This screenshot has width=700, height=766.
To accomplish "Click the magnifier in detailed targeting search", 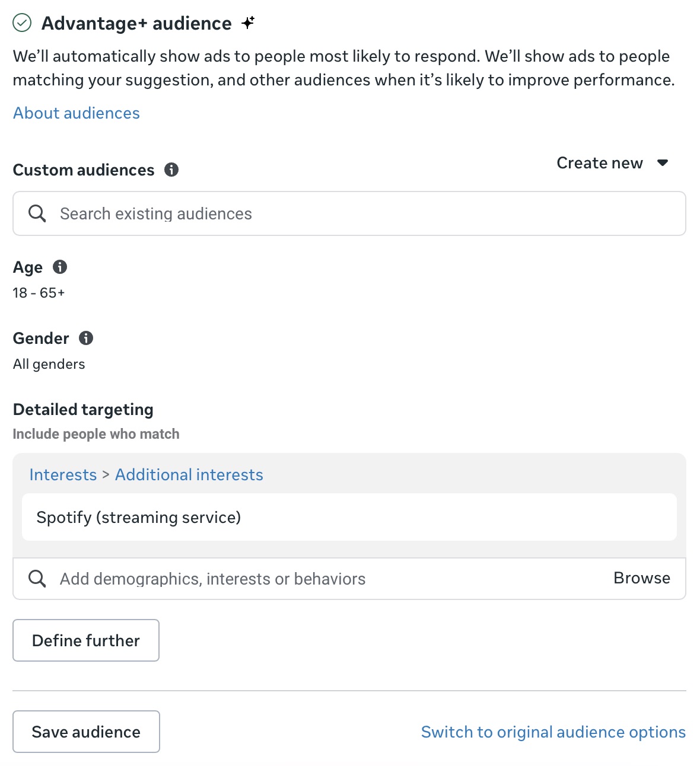I will tap(37, 579).
